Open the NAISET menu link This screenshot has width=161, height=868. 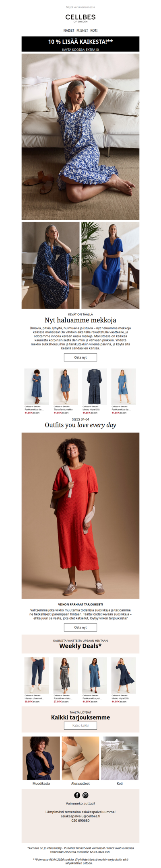click(69, 30)
